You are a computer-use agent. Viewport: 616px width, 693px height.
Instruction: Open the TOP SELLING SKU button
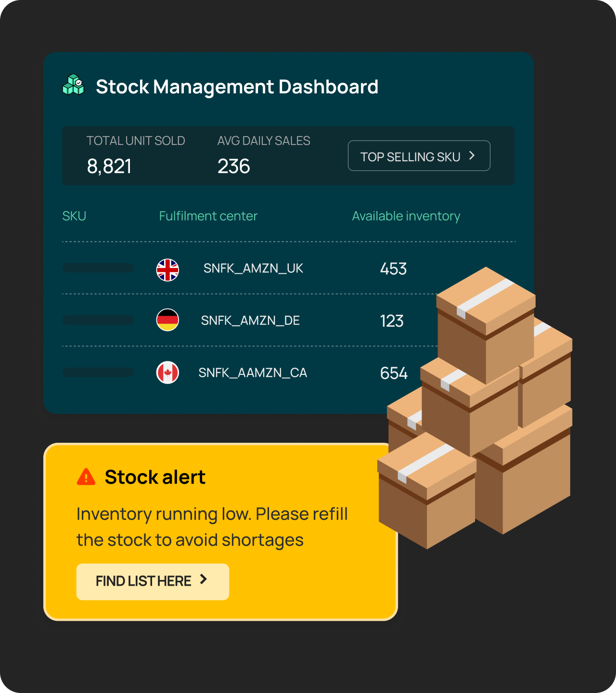click(x=419, y=156)
